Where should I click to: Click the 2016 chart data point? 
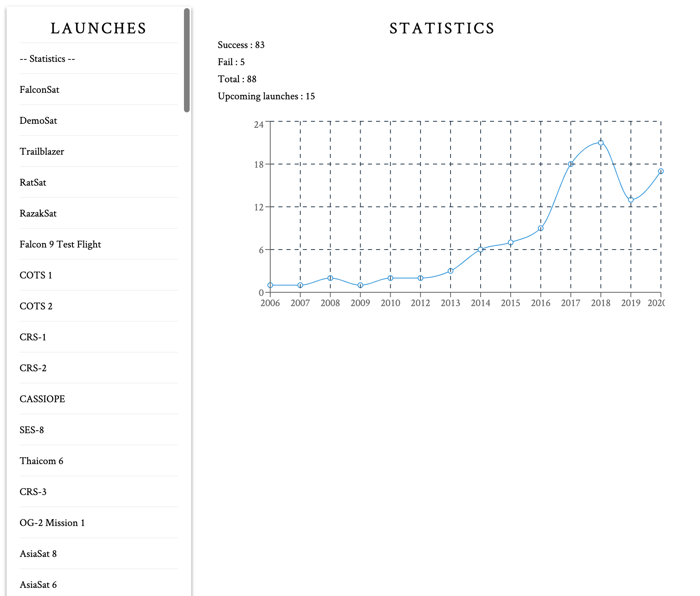coord(540,228)
